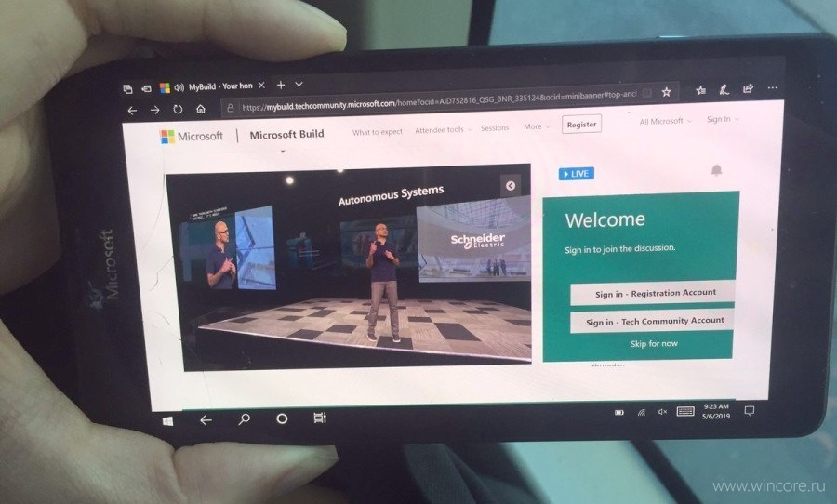Collapse the video panel with the arrow

511,186
